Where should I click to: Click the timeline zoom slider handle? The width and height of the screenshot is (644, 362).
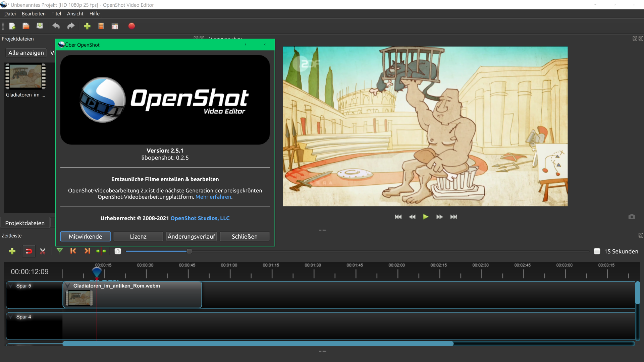tap(189, 251)
